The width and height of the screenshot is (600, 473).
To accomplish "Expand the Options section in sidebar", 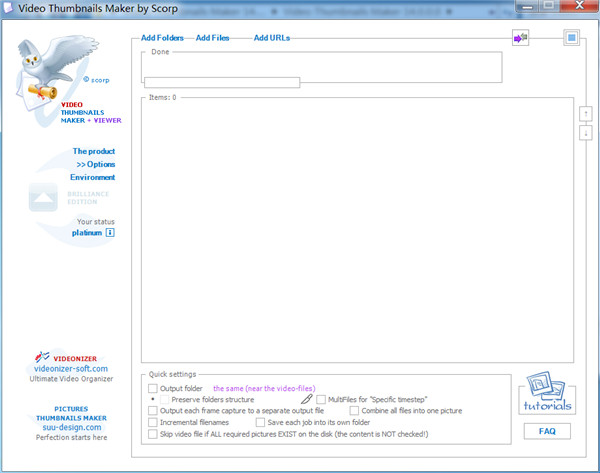I will pos(95,164).
